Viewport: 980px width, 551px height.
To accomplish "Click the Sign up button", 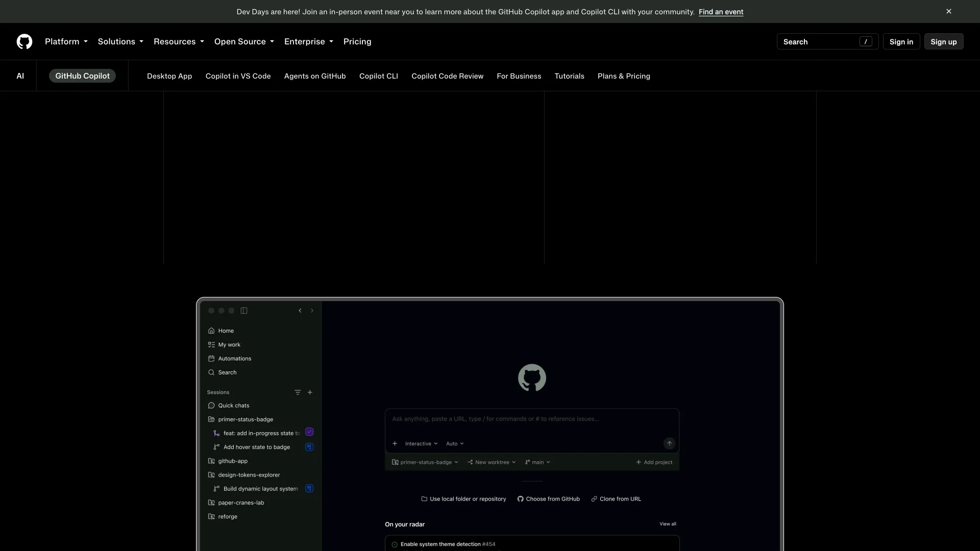I will click(944, 41).
